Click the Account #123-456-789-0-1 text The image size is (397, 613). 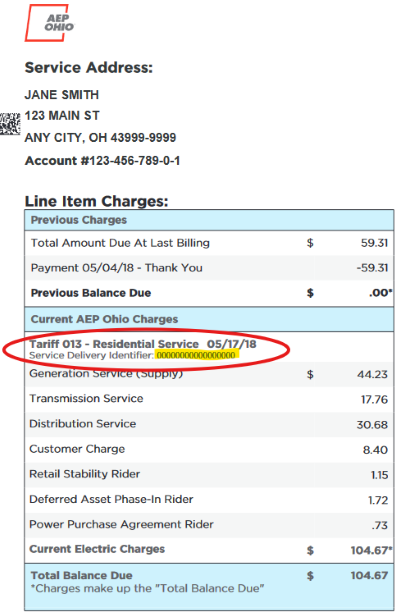point(102,161)
